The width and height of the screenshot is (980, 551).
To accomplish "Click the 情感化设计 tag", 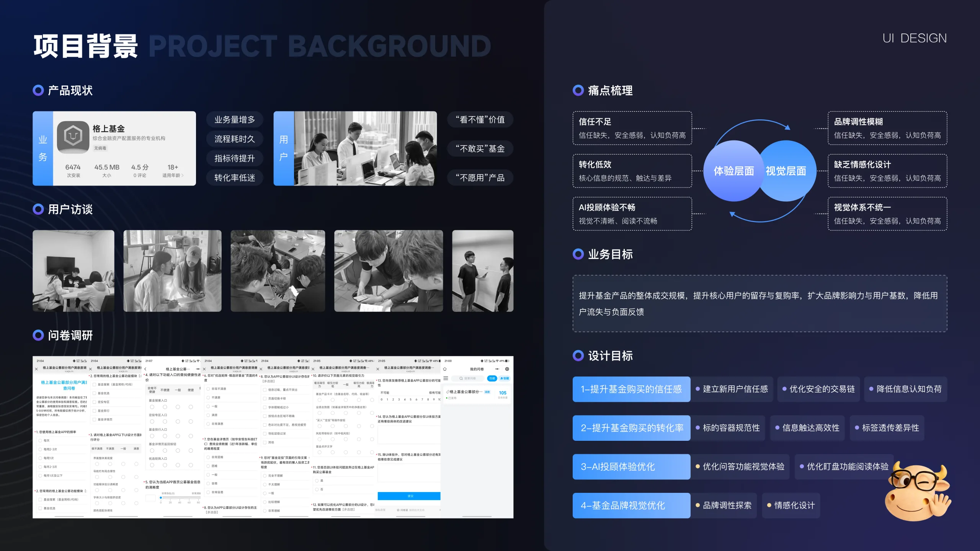I will [791, 505].
